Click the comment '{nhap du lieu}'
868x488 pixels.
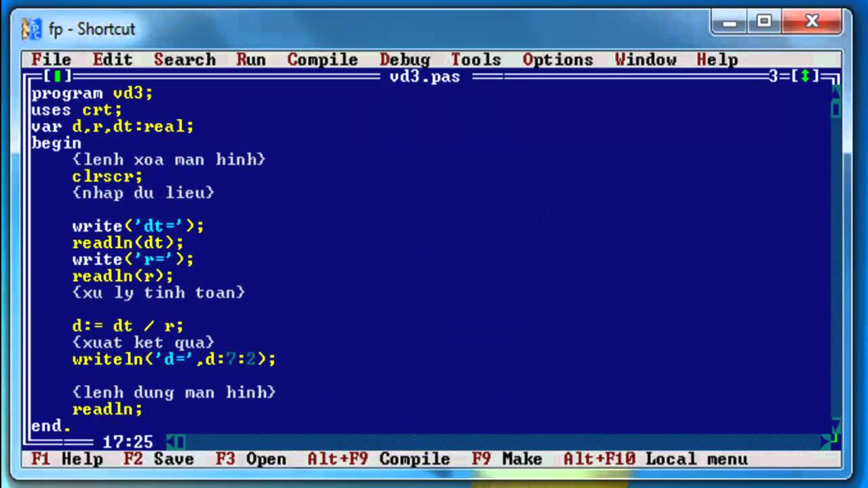point(143,193)
